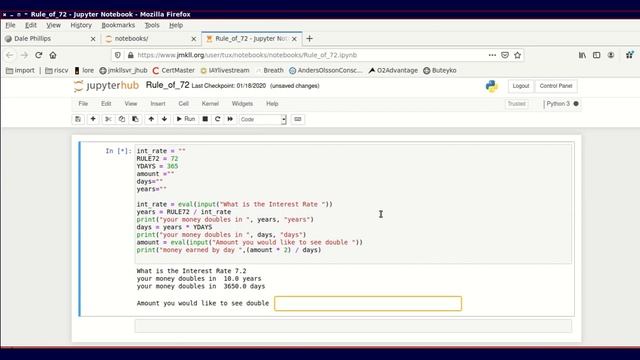640x360 pixels.
Task: Click the Jupyterhub logo
Action: [x=107, y=86]
